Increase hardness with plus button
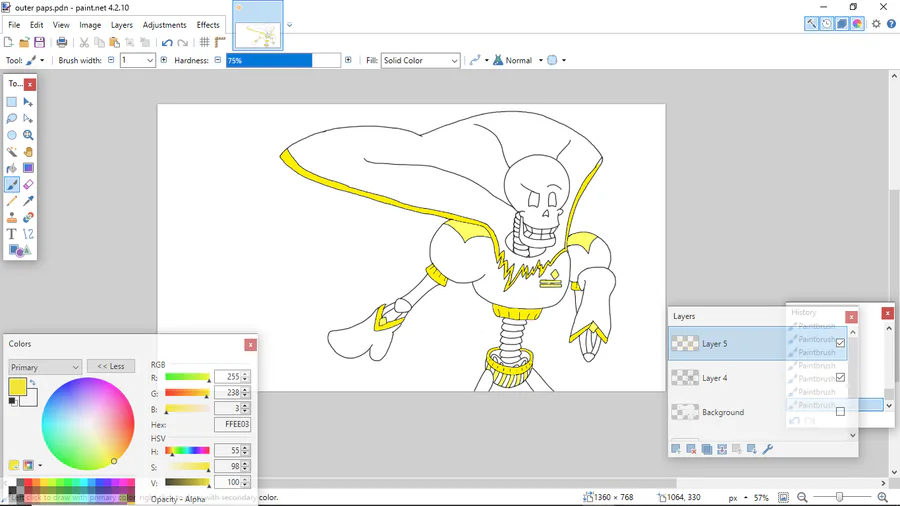Viewport: 900px width, 506px height. tap(348, 60)
